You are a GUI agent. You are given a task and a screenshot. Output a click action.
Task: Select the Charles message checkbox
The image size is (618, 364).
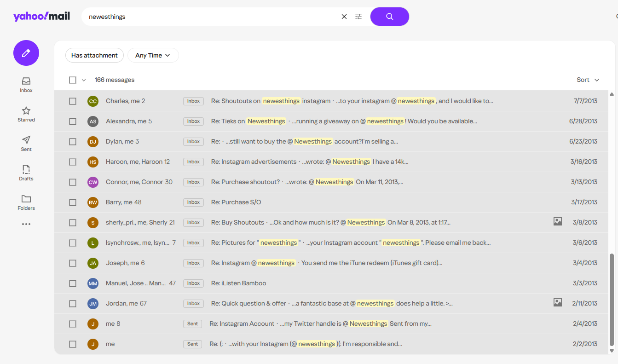click(73, 101)
